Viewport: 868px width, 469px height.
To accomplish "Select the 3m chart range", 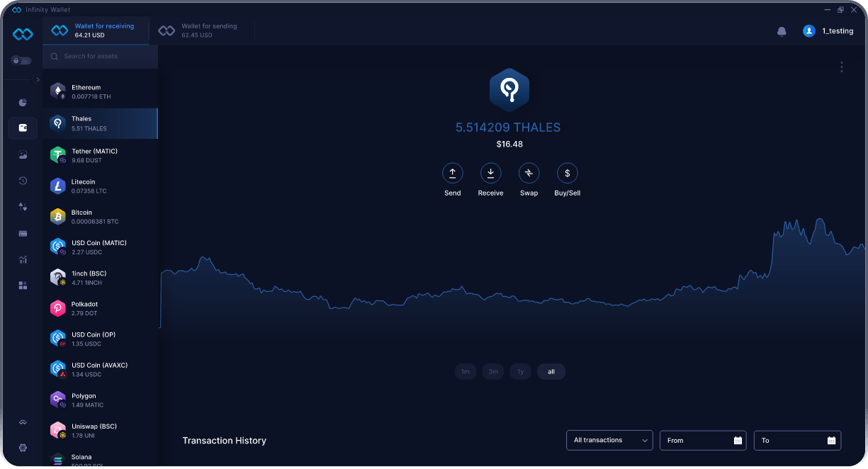I will coord(493,372).
